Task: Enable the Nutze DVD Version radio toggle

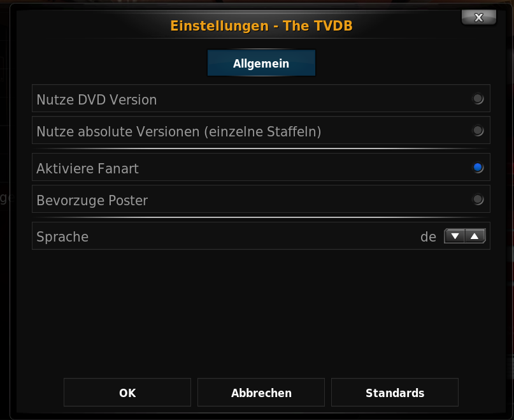Action: 478,98
